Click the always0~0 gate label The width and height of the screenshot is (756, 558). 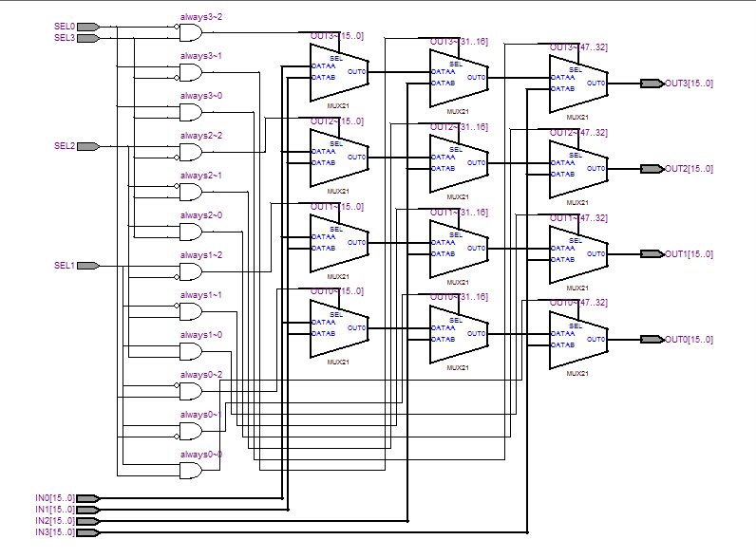(201, 455)
